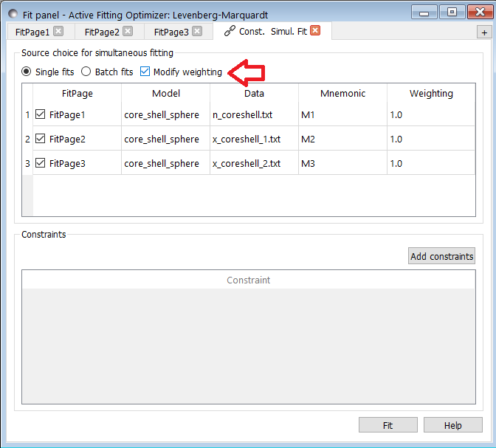Click the M2 mnemonic cell
Screen dimensions: 496x448
click(342, 139)
